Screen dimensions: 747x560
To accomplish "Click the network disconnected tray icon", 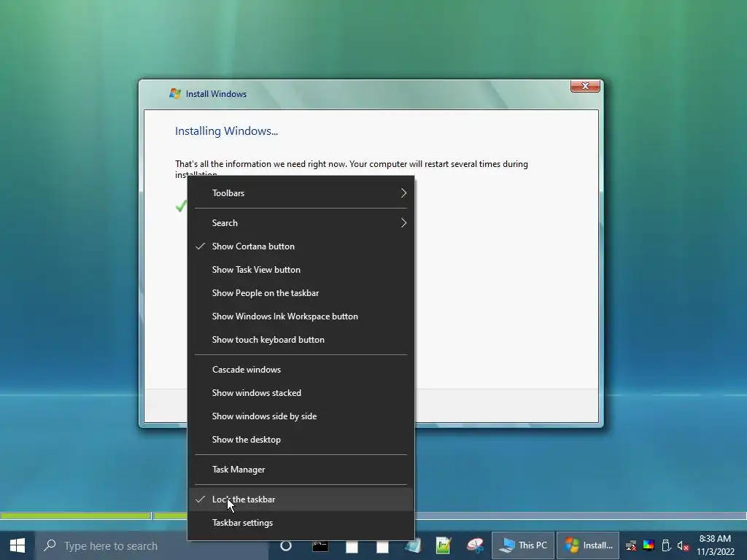I will tap(631, 545).
